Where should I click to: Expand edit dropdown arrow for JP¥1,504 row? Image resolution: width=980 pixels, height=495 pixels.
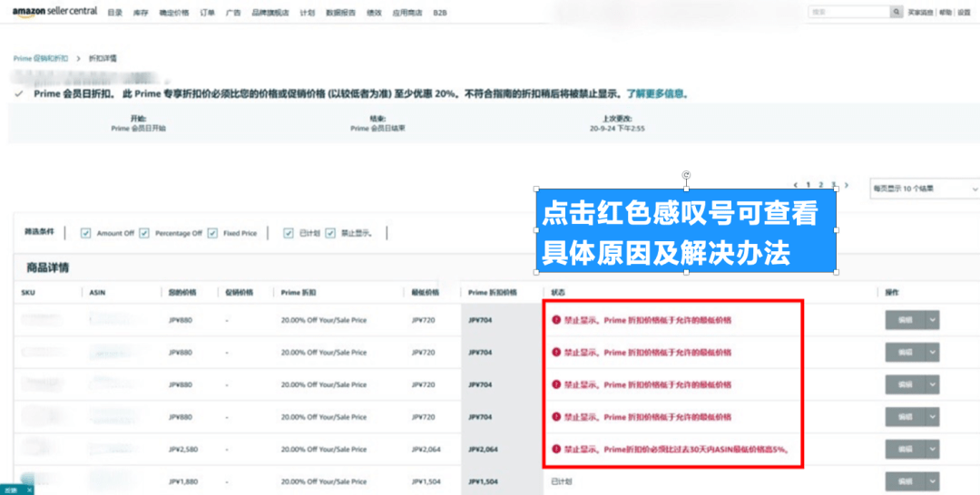[x=932, y=481]
